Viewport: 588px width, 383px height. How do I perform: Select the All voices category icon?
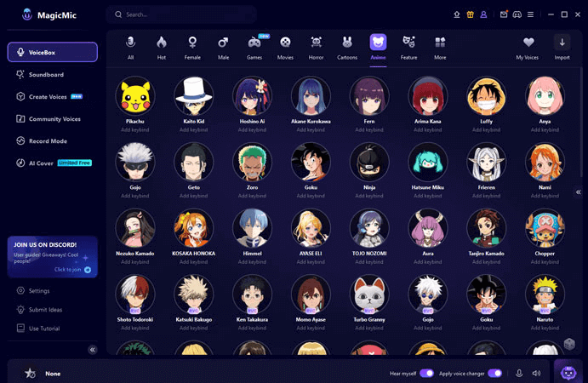point(130,43)
